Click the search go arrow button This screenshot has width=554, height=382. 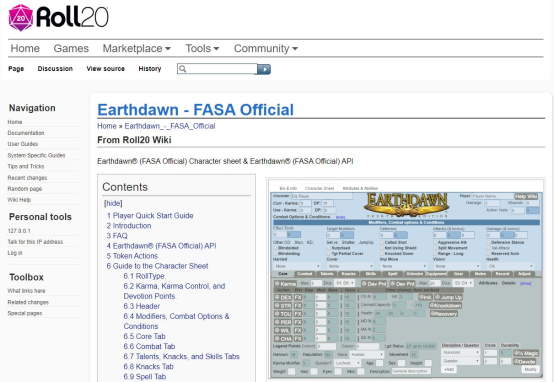click(264, 69)
